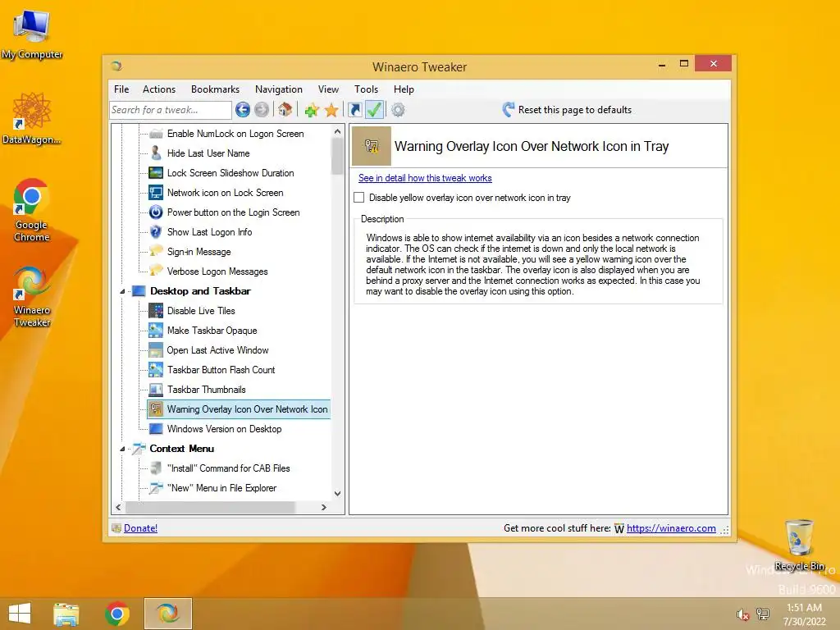Open the Bookmarks menu
840x630 pixels.
coord(215,89)
